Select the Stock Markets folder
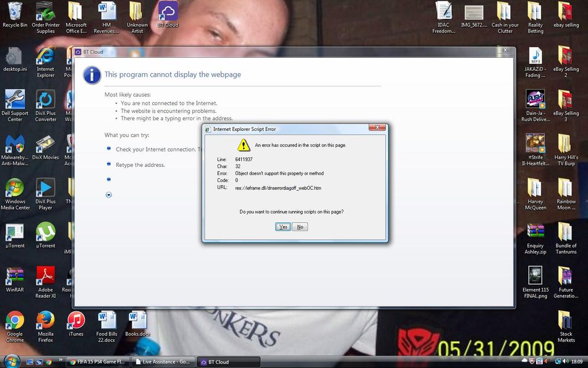This screenshot has height=368, width=588. coord(566,327)
